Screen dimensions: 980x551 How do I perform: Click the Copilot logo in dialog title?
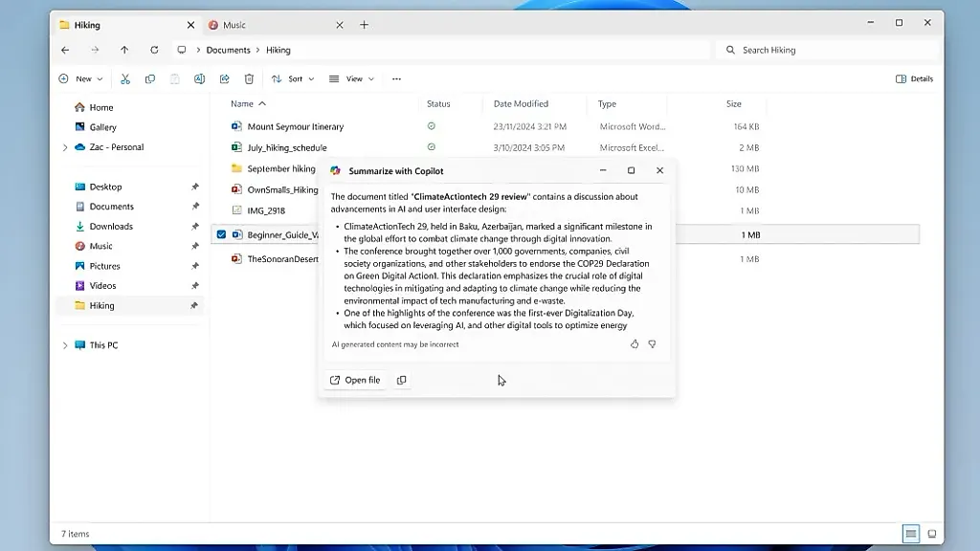[336, 170]
